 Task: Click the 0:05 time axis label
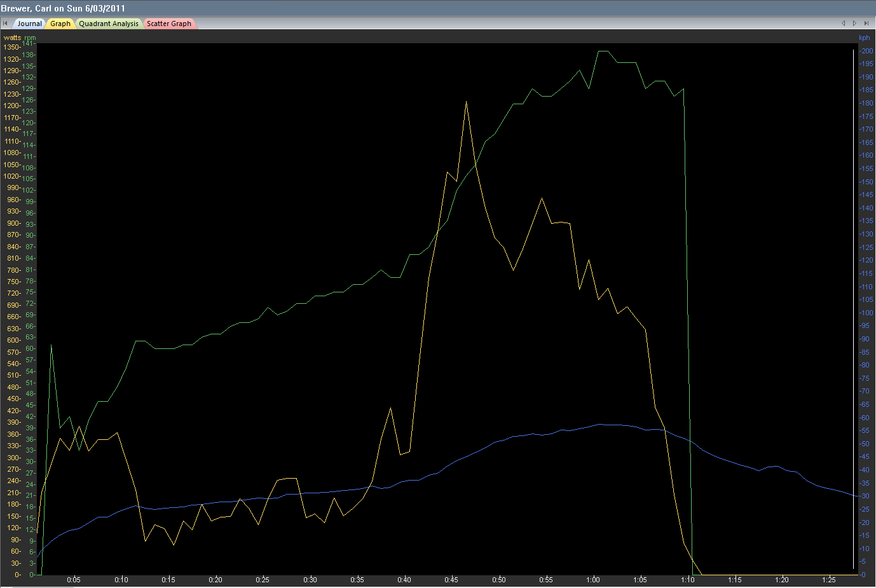pos(74,580)
